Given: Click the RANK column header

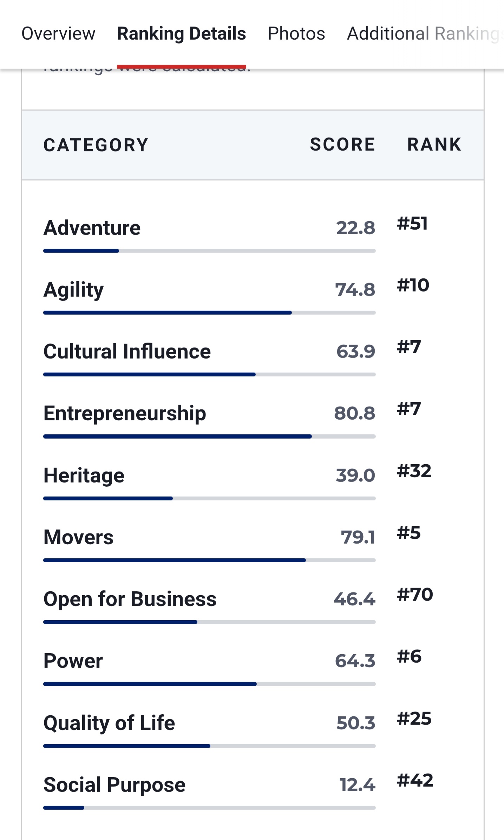Looking at the screenshot, I should [434, 144].
